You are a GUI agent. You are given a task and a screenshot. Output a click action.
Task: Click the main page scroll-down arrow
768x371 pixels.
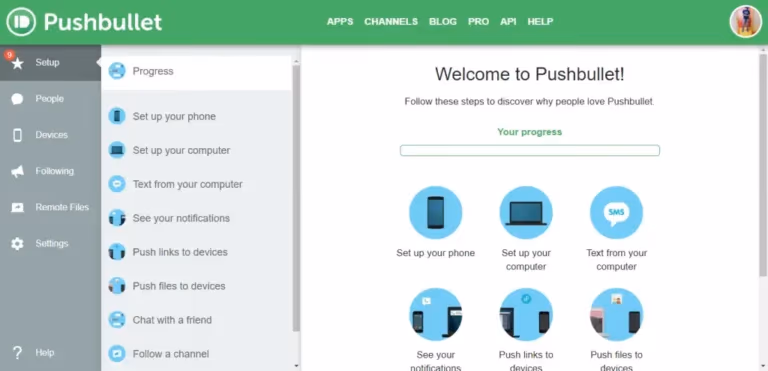pyautogui.click(x=763, y=366)
